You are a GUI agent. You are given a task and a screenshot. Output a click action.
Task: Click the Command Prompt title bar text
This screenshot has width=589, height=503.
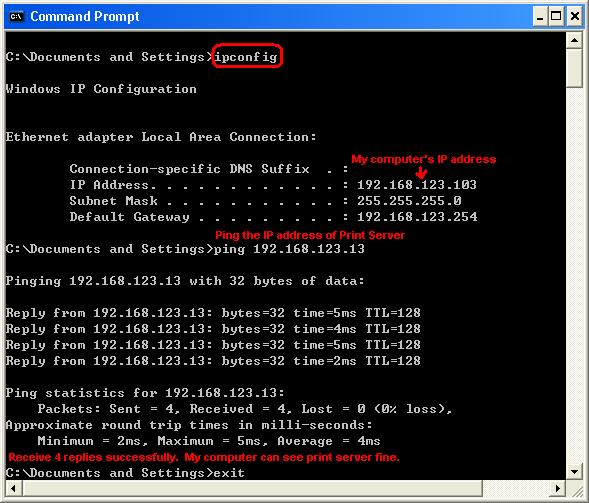pos(85,17)
